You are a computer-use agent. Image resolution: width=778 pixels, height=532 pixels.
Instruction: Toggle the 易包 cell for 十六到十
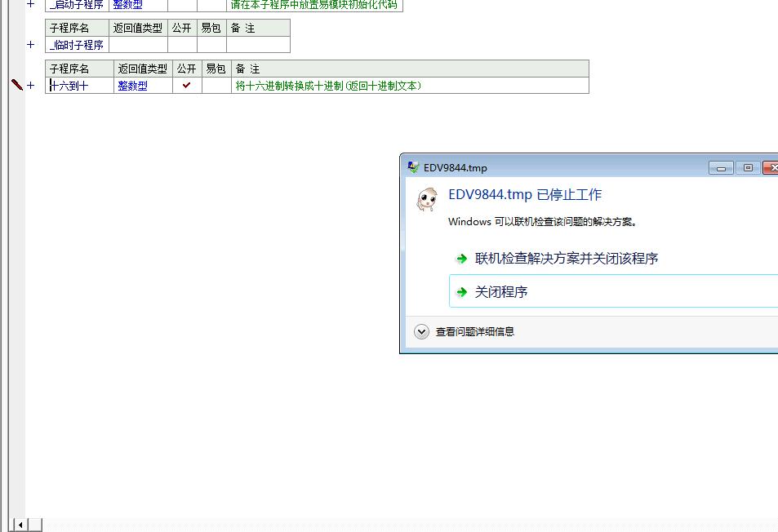coord(216,86)
